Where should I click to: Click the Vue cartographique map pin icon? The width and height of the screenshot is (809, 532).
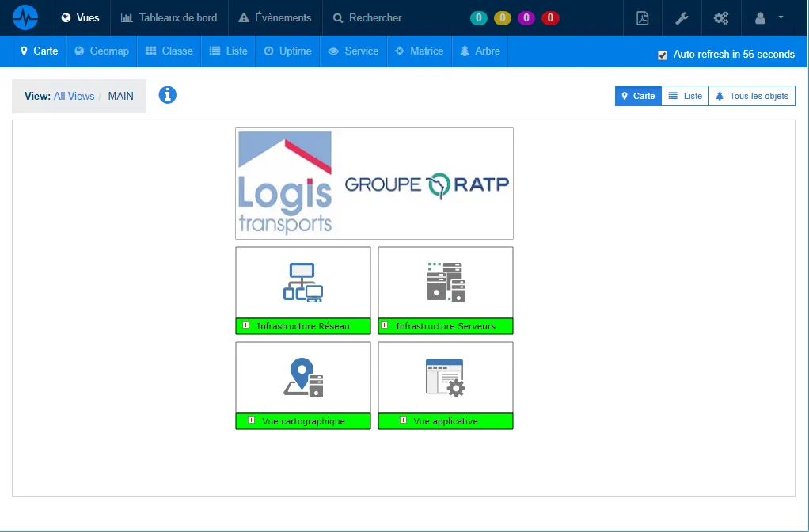click(x=303, y=378)
